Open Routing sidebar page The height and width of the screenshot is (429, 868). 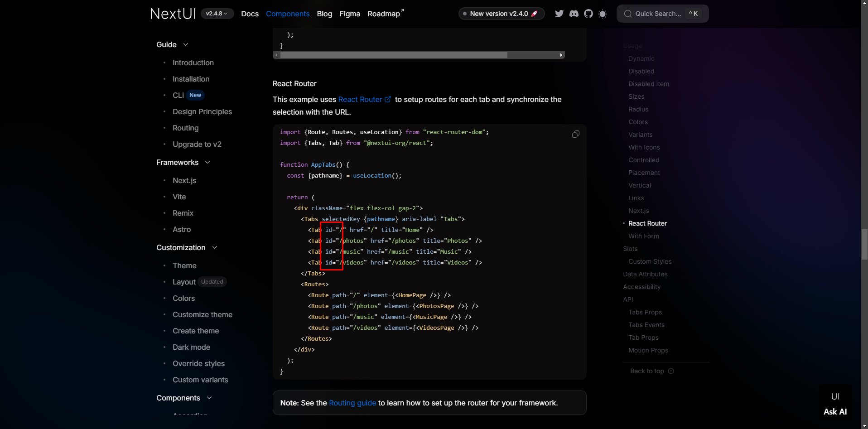click(185, 128)
